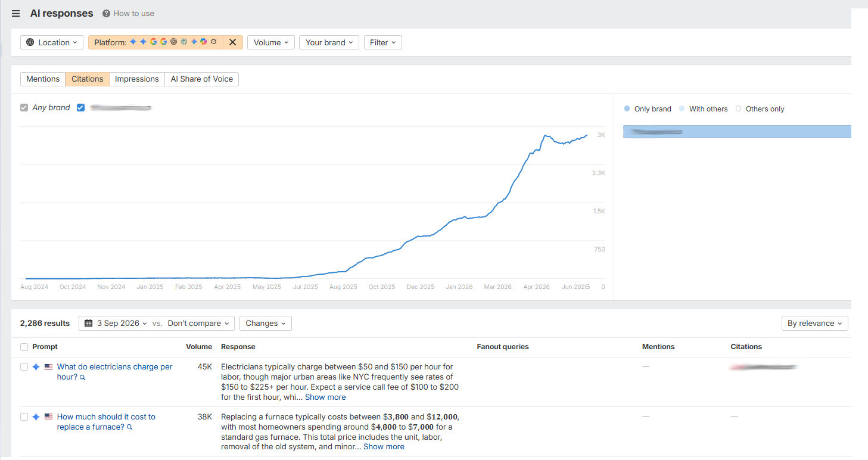Click the How to use help icon

pos(106,13)
